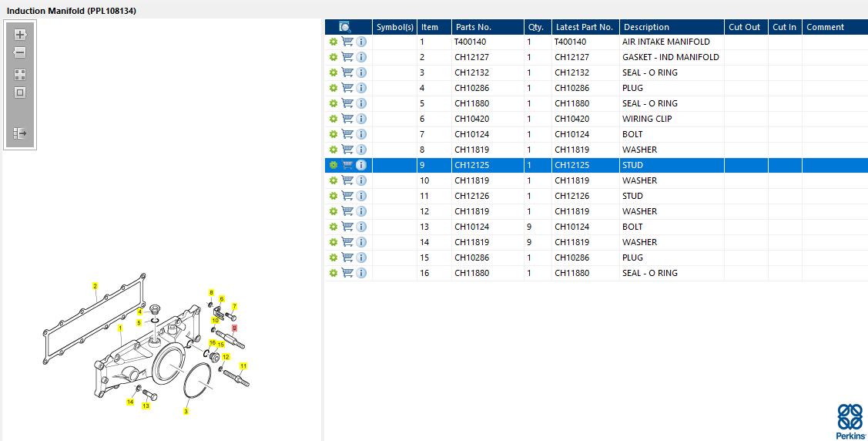The image size is (868, 441).
Task: Click the Perkins logo
Action: coord(850,422)
